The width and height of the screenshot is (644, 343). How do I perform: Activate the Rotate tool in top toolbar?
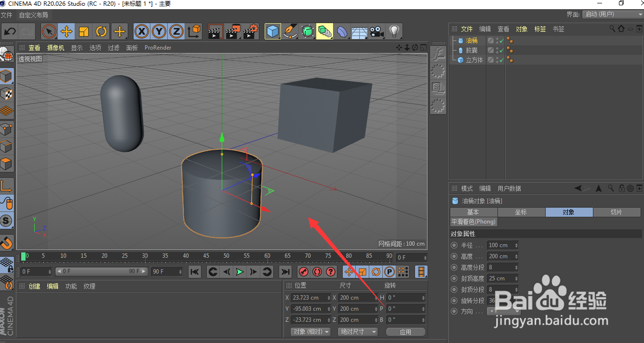(101, 32)
